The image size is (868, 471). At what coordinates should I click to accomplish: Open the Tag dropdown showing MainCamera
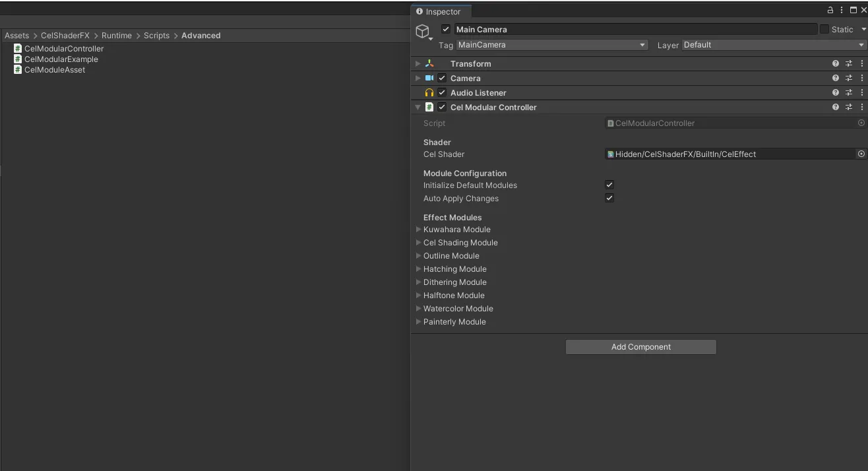(x=552, y=45)
